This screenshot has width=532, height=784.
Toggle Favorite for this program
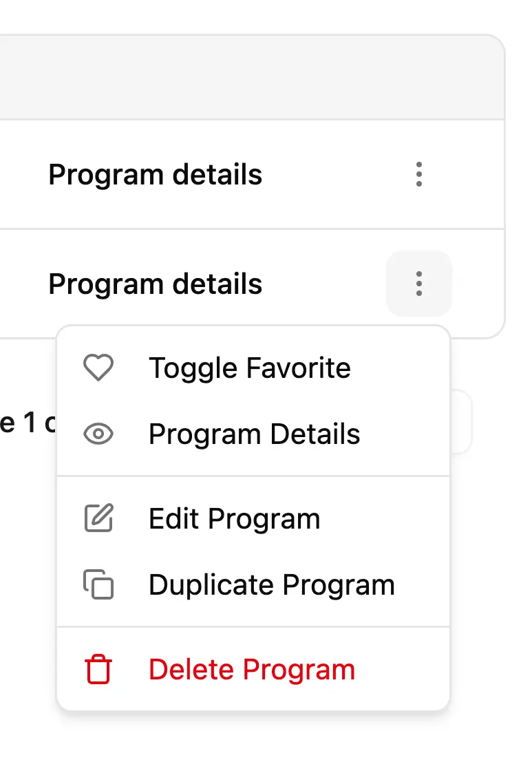click(249, 368)
